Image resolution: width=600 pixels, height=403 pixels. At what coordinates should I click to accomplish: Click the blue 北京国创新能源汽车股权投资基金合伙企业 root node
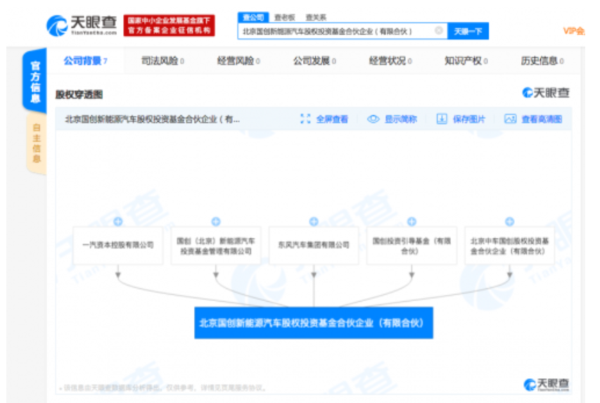click(x=314, y=323)
